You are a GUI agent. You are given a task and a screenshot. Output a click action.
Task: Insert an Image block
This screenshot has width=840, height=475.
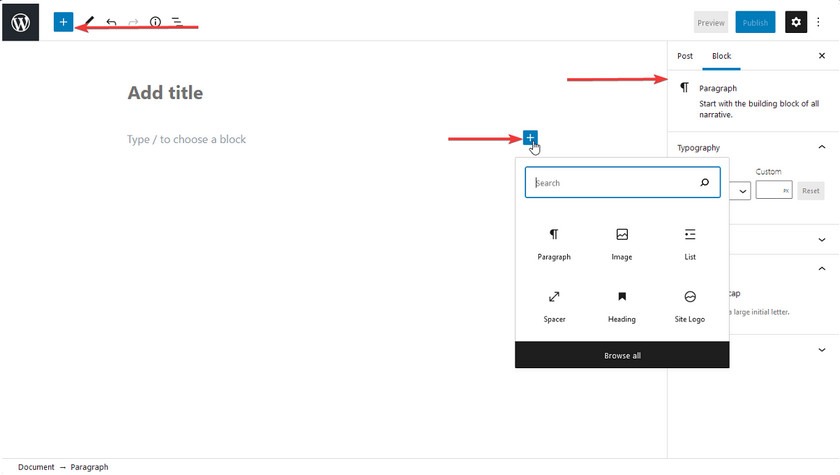click(622, 244)
